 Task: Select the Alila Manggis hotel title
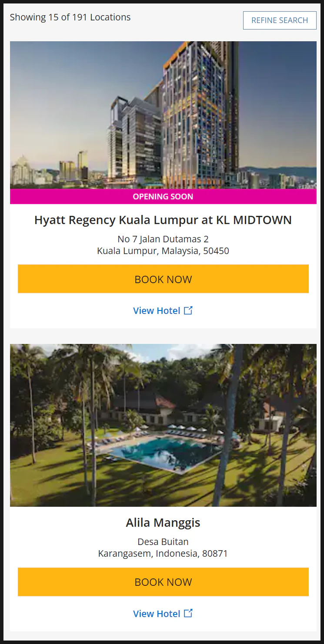pos(163,522)
